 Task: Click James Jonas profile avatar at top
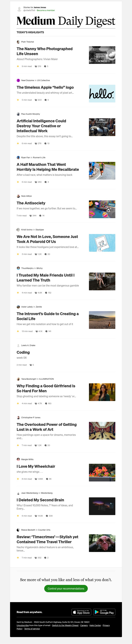pos(19,9)
